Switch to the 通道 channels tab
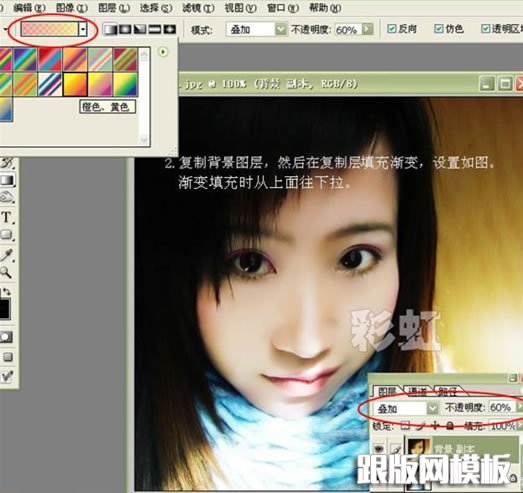 pyautogui.click(x=417, y=391)
